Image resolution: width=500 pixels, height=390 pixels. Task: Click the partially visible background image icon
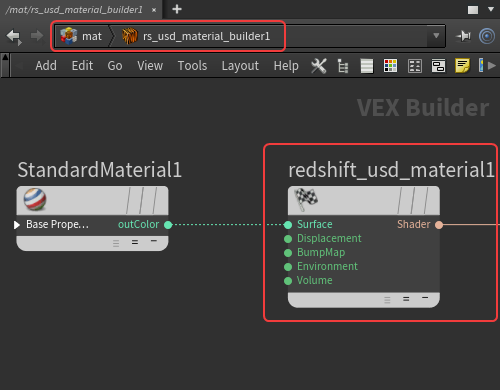(481, 65)
